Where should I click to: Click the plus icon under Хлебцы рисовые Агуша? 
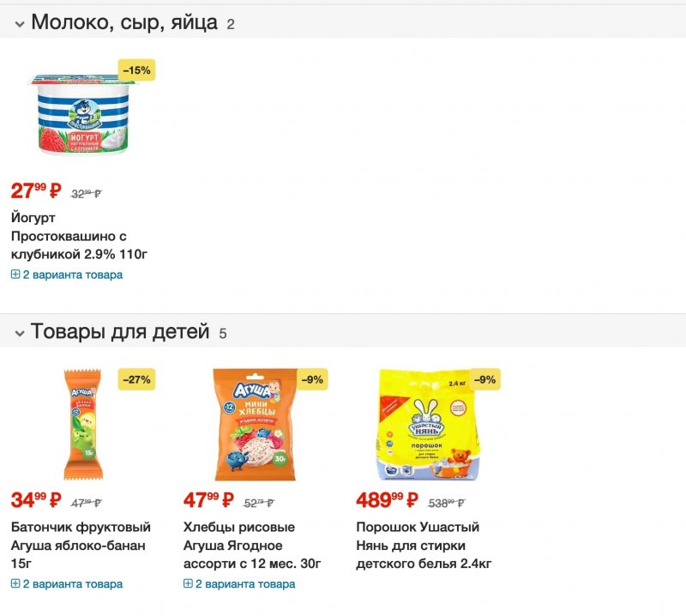pos(188,584)
